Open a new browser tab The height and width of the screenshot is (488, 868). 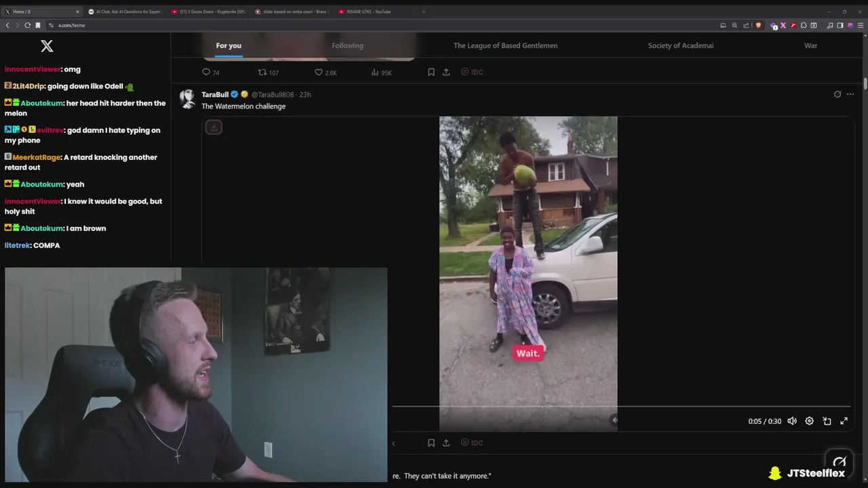coord(424,12)
